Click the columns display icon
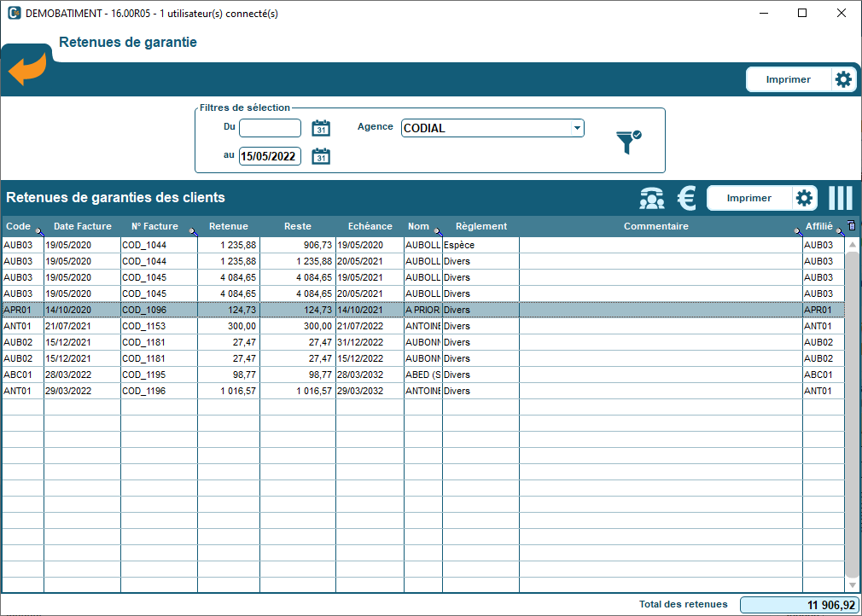This screenshot has height=616, width=862. 841,198
